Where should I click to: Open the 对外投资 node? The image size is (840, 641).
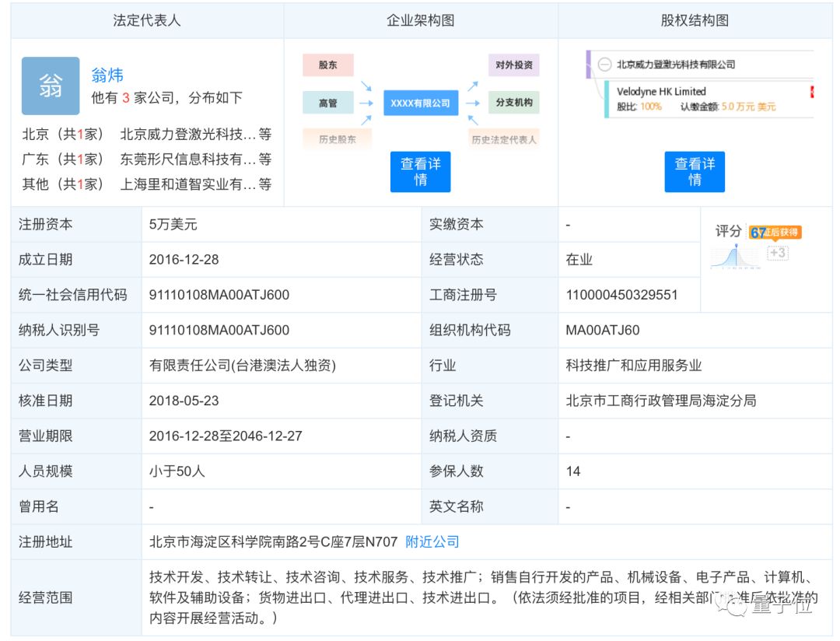click(513, 65)
